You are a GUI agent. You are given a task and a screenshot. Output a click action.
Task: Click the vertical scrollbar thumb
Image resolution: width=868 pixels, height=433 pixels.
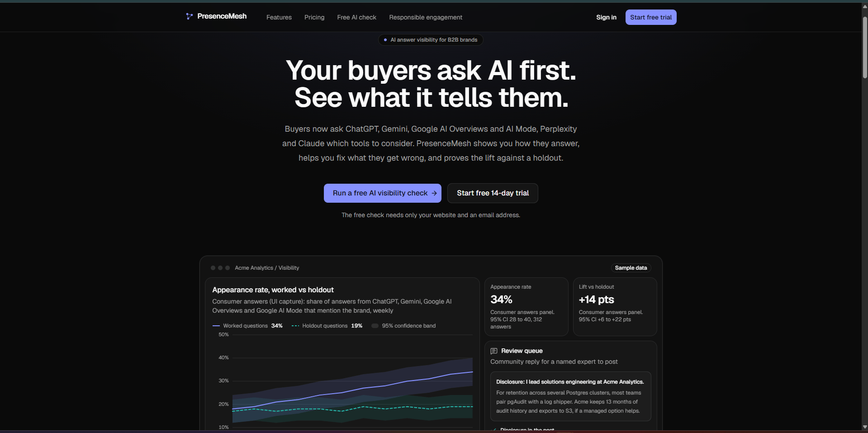[864, 48]
